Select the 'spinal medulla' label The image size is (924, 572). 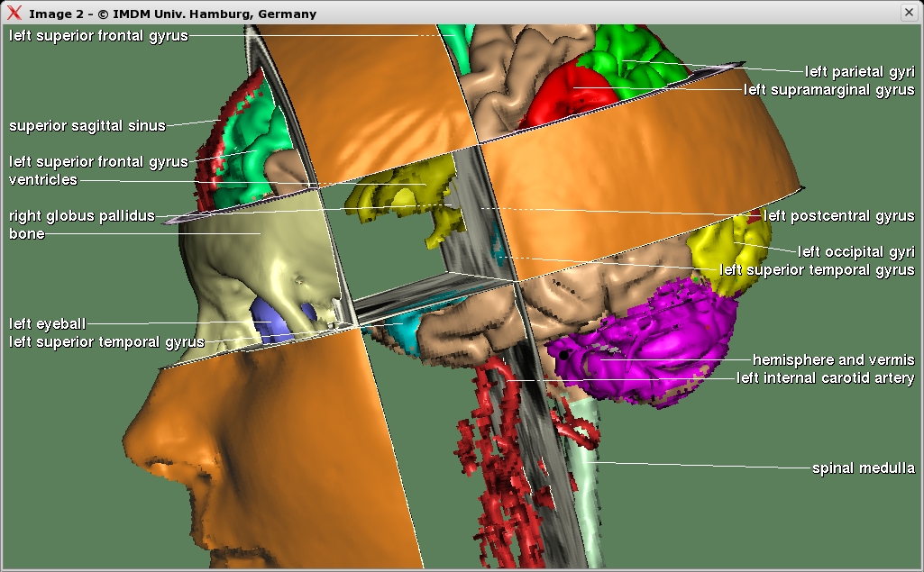864,468
